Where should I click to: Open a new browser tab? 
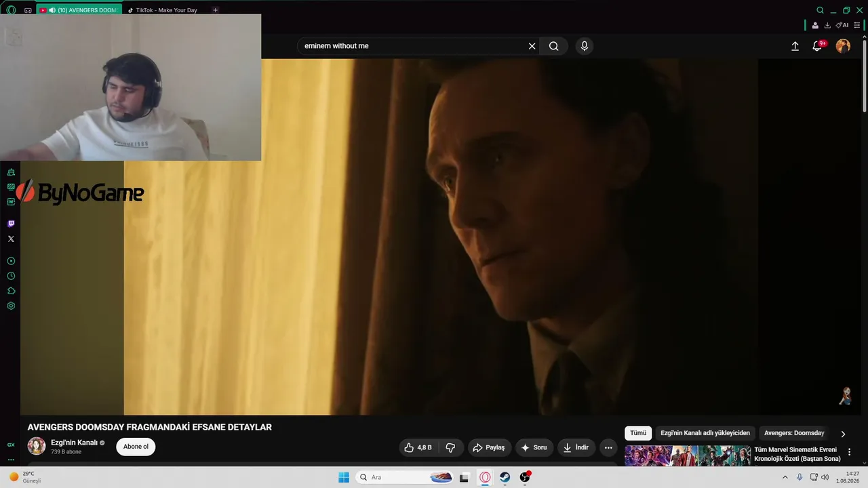(x=215, y=10)
